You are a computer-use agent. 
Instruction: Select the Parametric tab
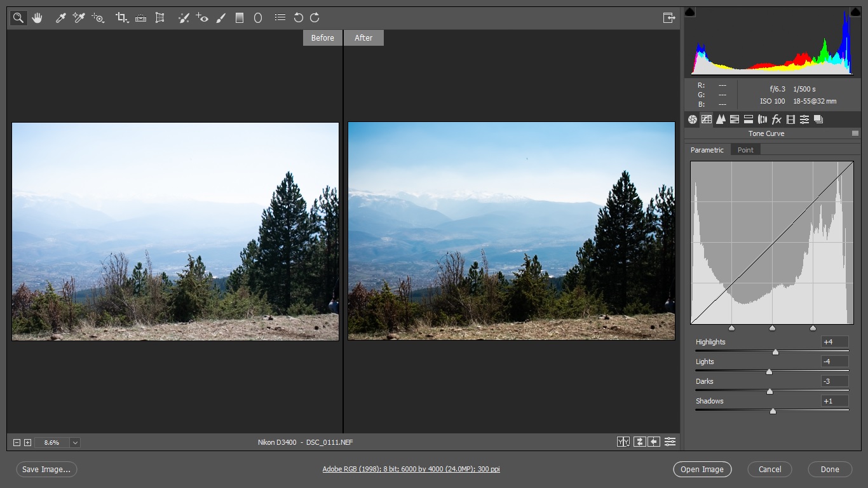click(707, 150)
